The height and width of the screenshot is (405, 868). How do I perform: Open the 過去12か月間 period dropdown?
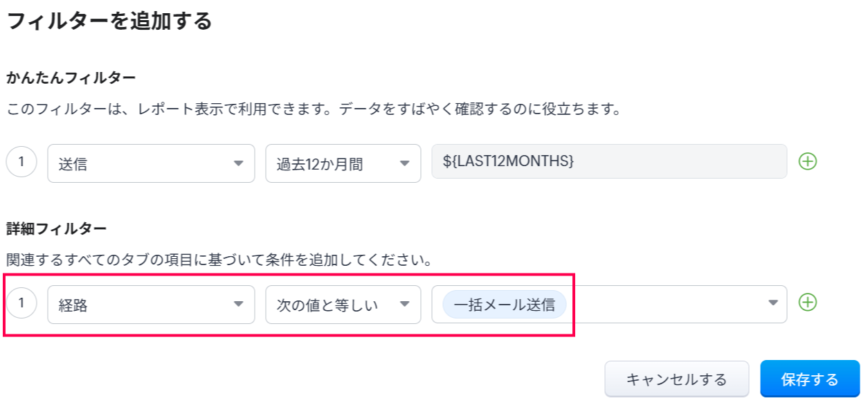(343, 163)
